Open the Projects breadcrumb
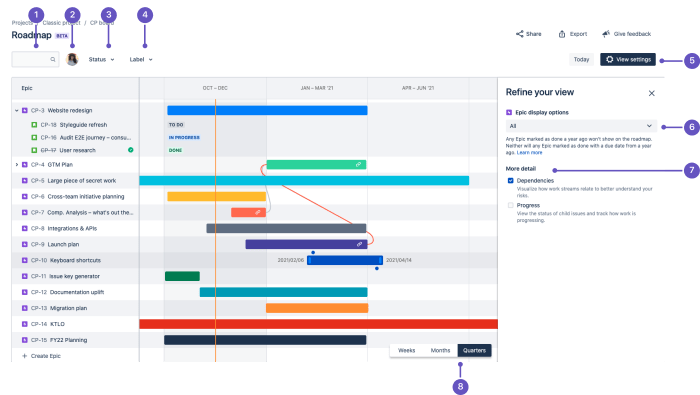The width and height of the screenshot is (700, 395). click(x=22, y=23)
